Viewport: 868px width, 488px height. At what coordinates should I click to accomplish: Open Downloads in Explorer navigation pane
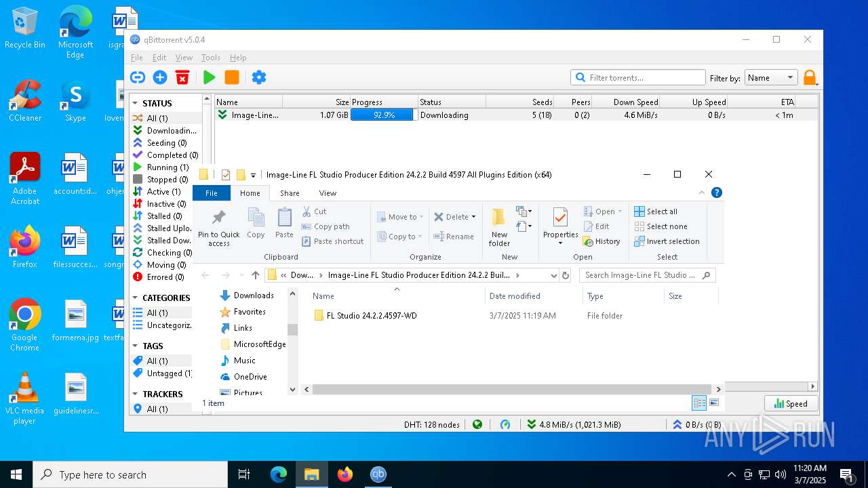pos(247,296)
